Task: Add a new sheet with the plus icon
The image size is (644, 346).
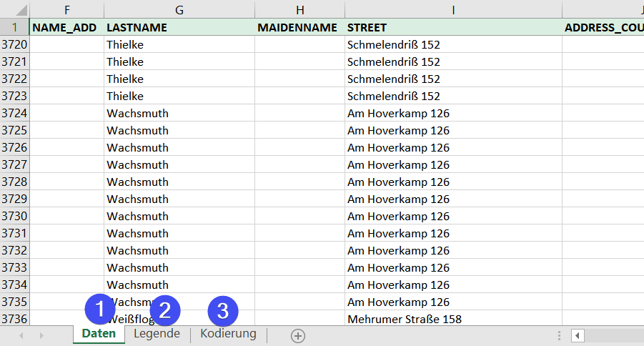Action: 298,335
